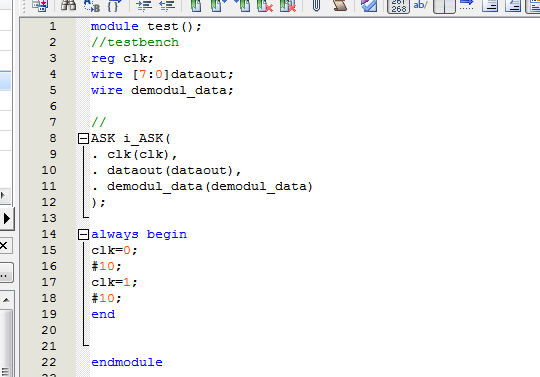Click the plain green bookmark flag icon

coord(196,5)
